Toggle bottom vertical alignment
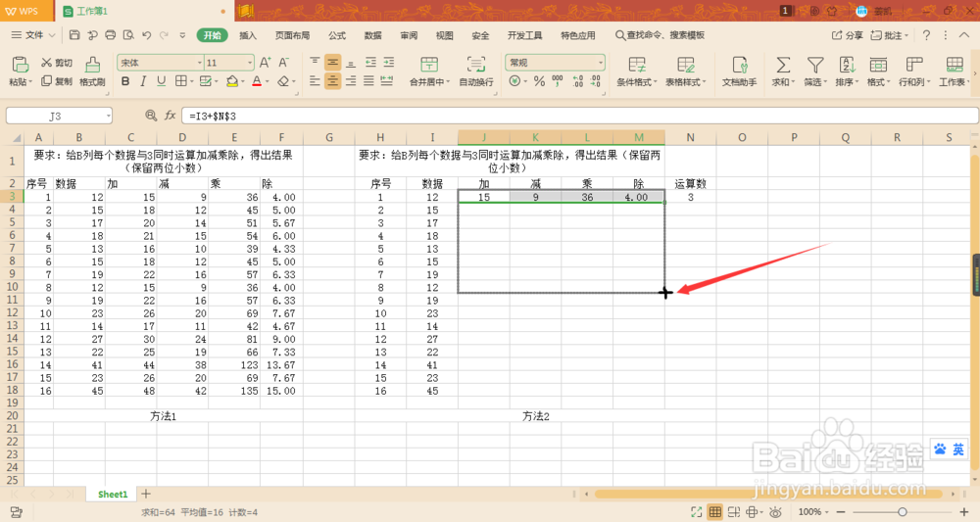Screen dimensions: 980x522 pyautogui.click(x=351, y=63)
